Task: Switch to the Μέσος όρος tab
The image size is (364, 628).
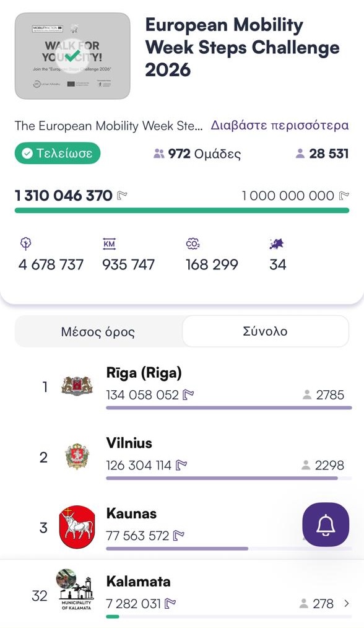Action: click(98, 331)
